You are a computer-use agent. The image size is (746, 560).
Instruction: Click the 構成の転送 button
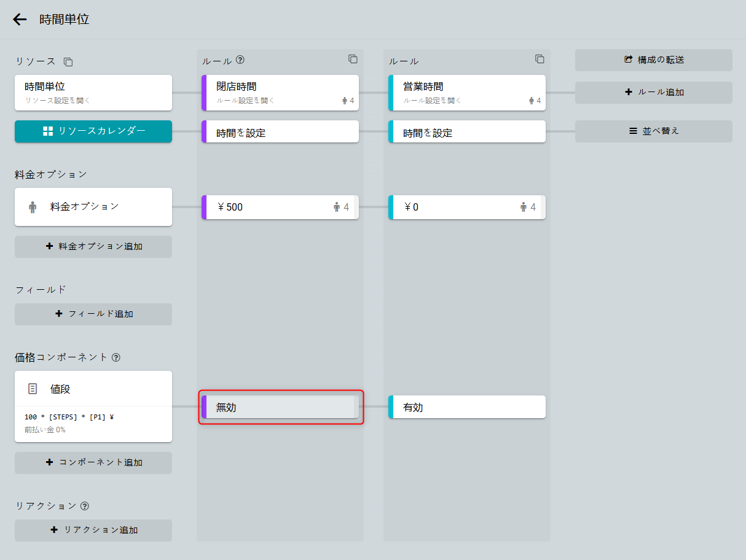(x=654, y=60)
